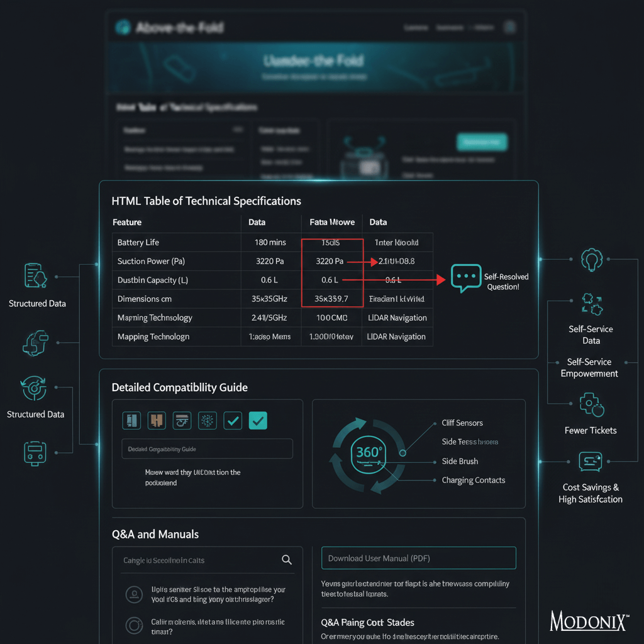The width and height of the screenshot is (644, 644).
Task: Click the lightbulb Self-Service icon on right panel
Action: point(591,259)
